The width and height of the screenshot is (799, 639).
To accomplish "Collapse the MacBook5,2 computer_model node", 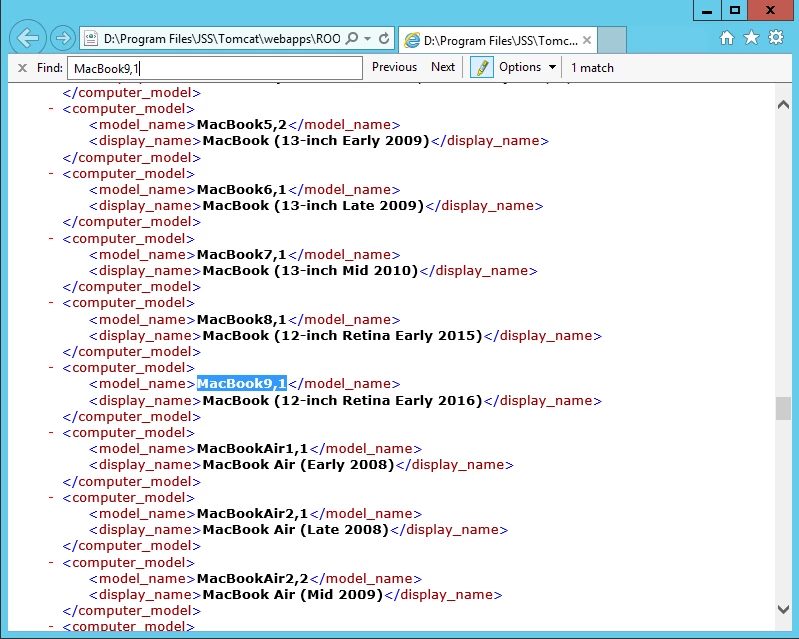I will click(51, 109).
